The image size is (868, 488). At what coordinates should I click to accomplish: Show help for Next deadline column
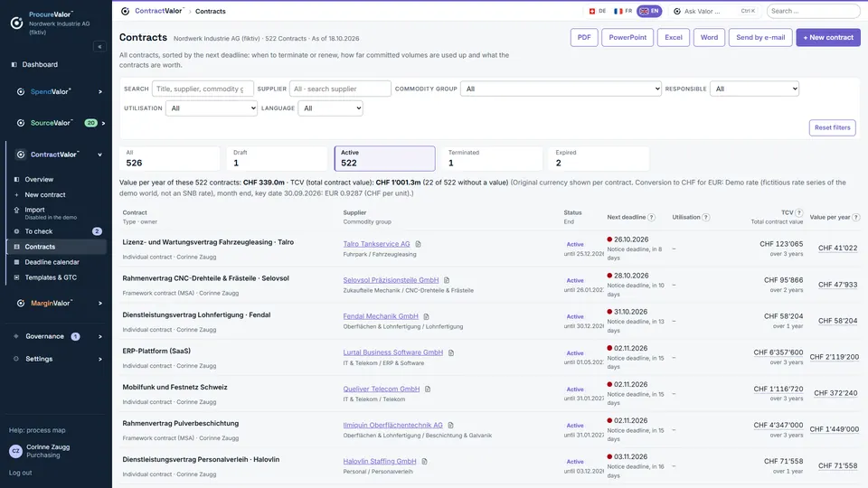click(652, 218)
